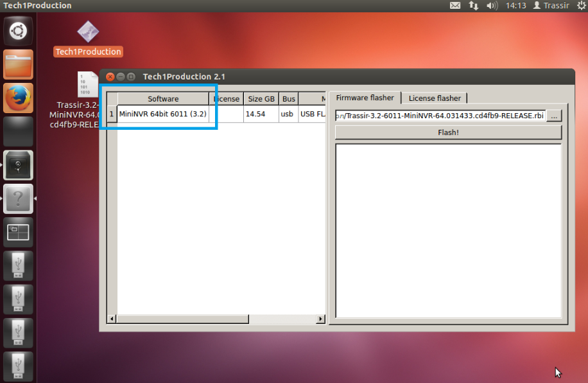Switch to the Firmware flasher tab
The height and width of the screenshot is (383, 588).
coord(365,98)
